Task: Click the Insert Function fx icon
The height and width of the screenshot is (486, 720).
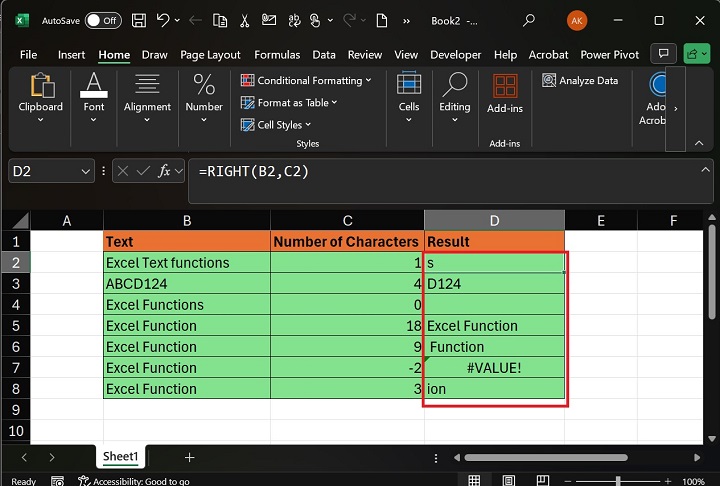Action: (x=166, y=171)
